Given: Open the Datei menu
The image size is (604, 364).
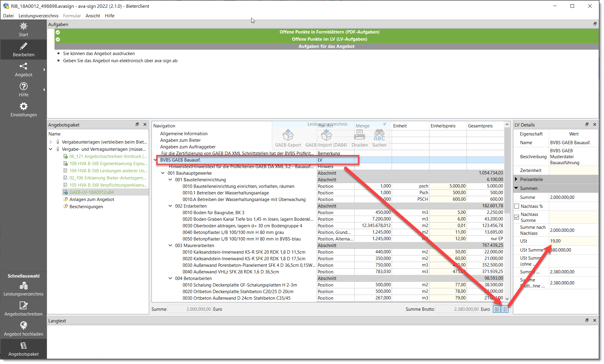Looking at the screenshot, I should tap(8, 16).
